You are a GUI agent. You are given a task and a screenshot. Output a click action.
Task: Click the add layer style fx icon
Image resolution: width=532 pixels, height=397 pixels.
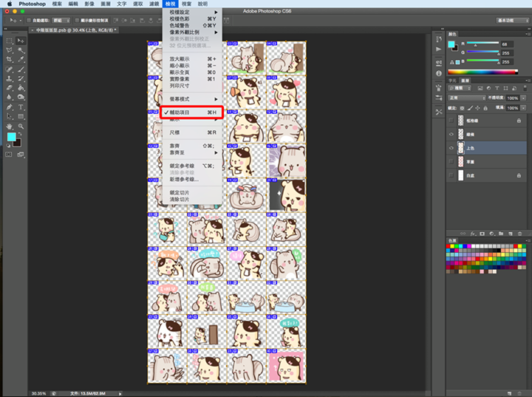pos(473,234)
